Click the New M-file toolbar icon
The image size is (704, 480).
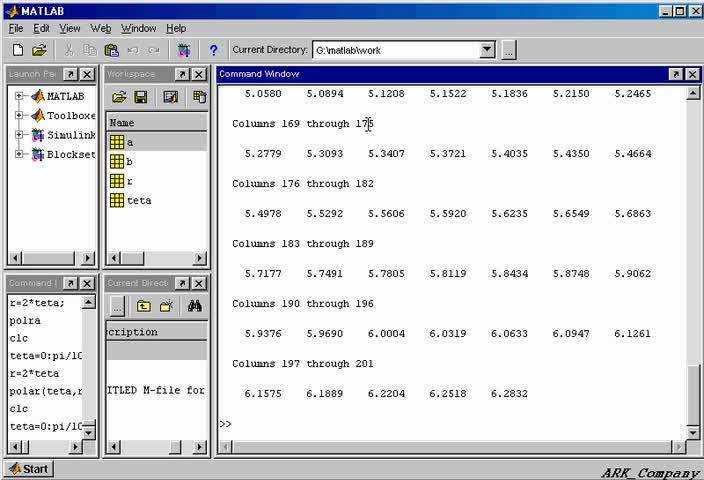[x=18, y=50]
